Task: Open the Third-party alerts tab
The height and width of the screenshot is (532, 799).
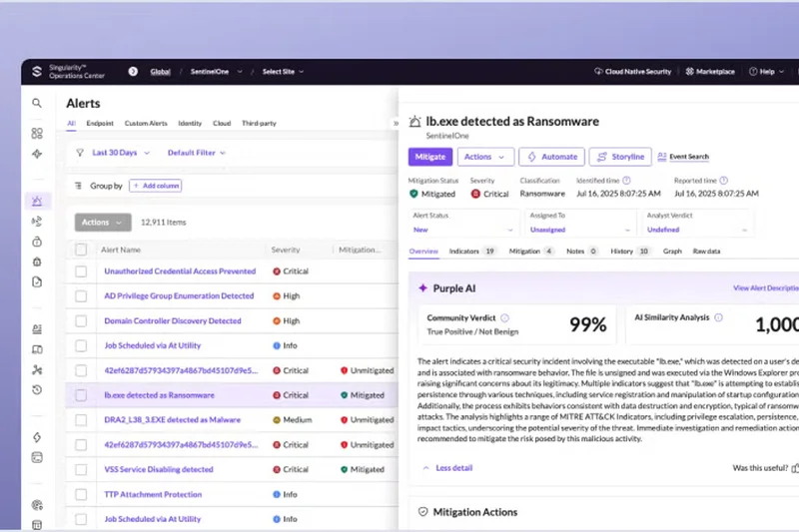Action: (259, 124)
